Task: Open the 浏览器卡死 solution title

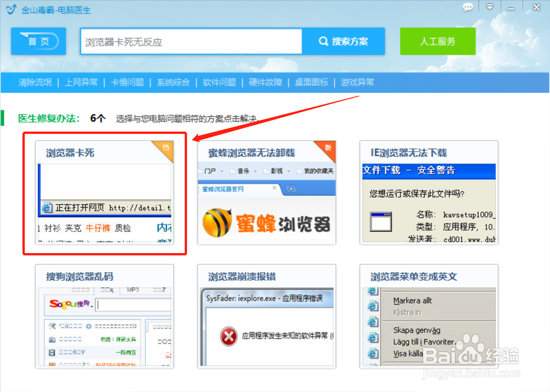Action: (x=70, y=153)
